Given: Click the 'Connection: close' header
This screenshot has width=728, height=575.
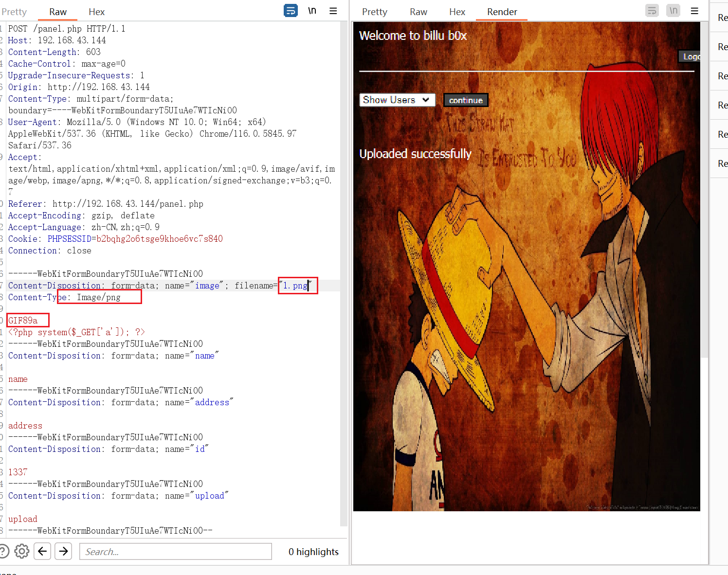Looking at the screenshot, I should (x=50, y=251).
